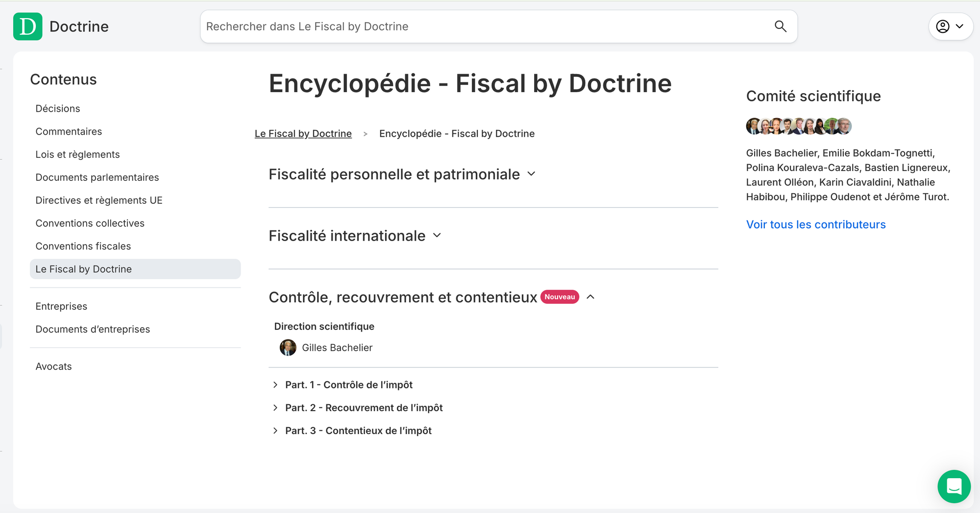This screenshot has height=513, width=980.
Task: Click the Doctrine logo icon
Action: pos(27,26)
